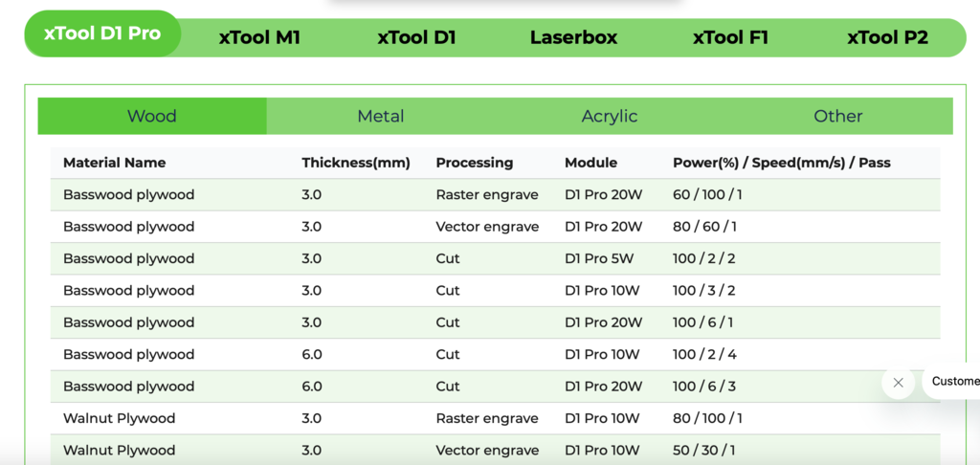Show the Other materials tab
Screen dimensions: 980x465
tap(838, 117)
